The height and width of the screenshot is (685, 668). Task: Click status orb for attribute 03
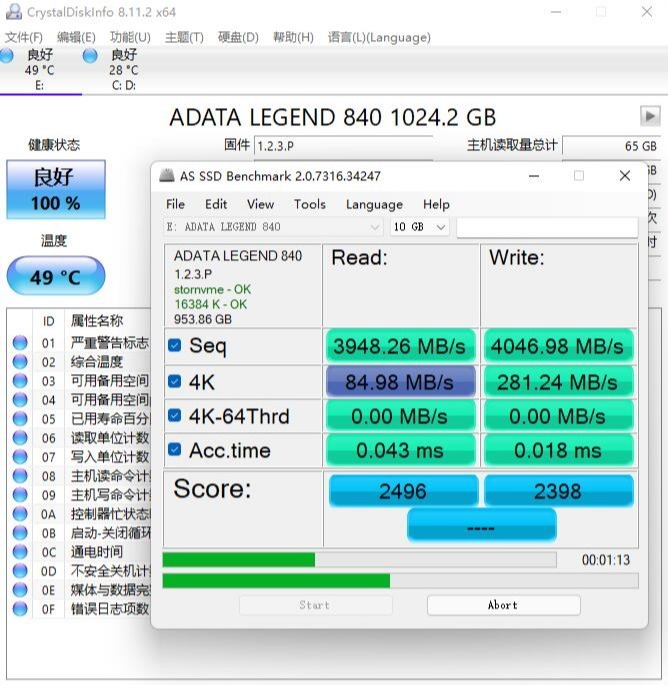pos(20,381)
